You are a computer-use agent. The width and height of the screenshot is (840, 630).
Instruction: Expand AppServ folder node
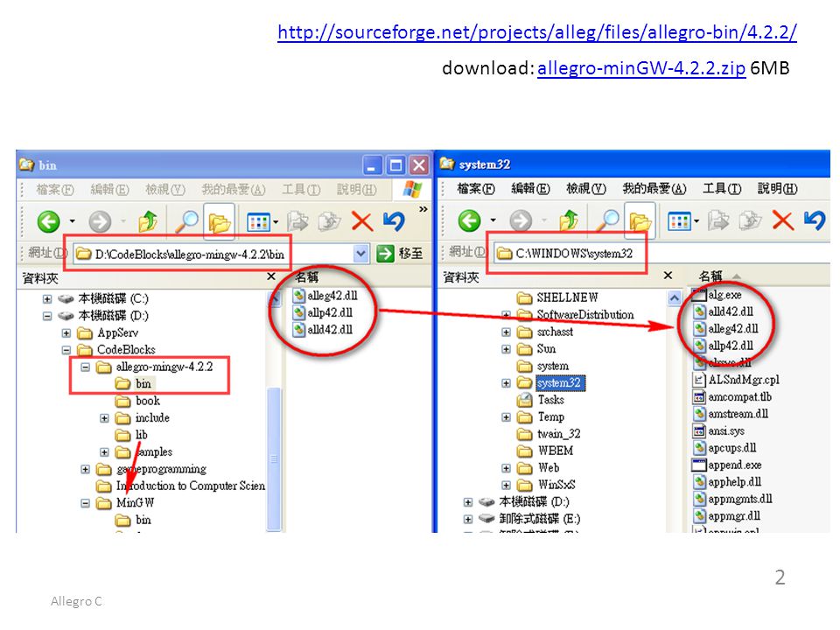(x=66, y=333)
